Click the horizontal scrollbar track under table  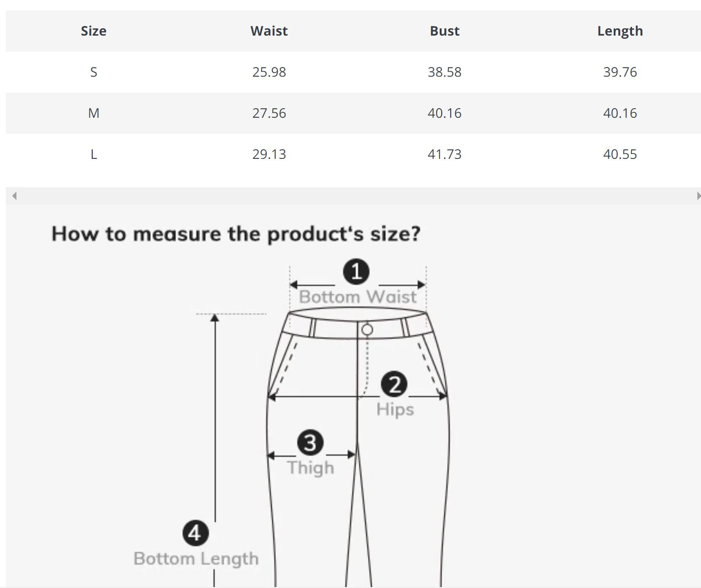352,196
